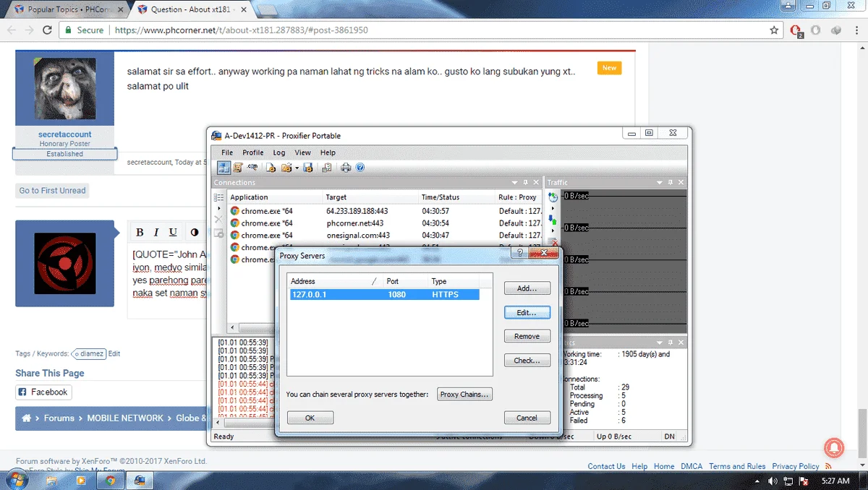Open Proxification Rules toolbar icon
868x490 pixels.
coord(237,168)
